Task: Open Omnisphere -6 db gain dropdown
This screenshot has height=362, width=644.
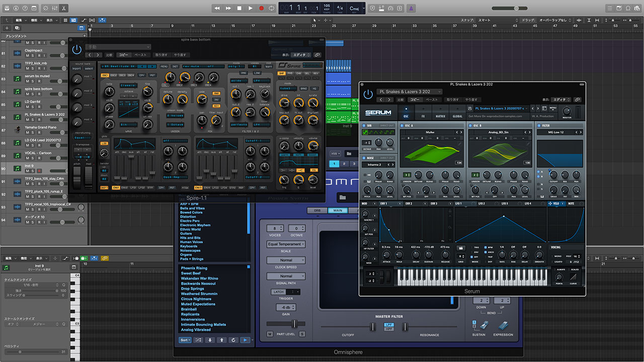Action: coord(285,307)
